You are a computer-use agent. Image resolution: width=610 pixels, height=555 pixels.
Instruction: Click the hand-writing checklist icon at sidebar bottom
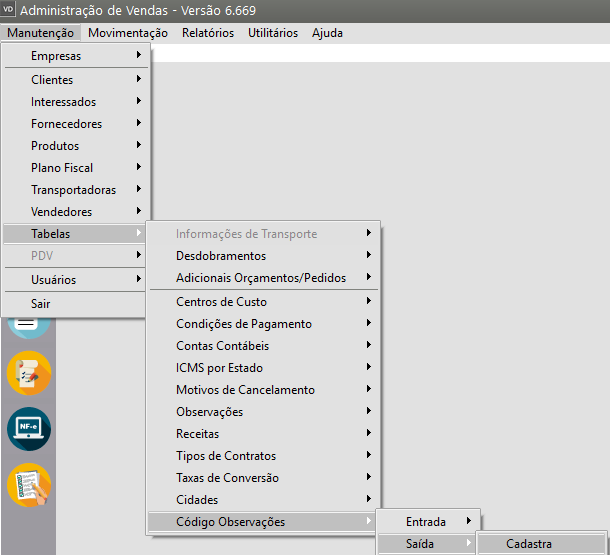tap(28, 486)
